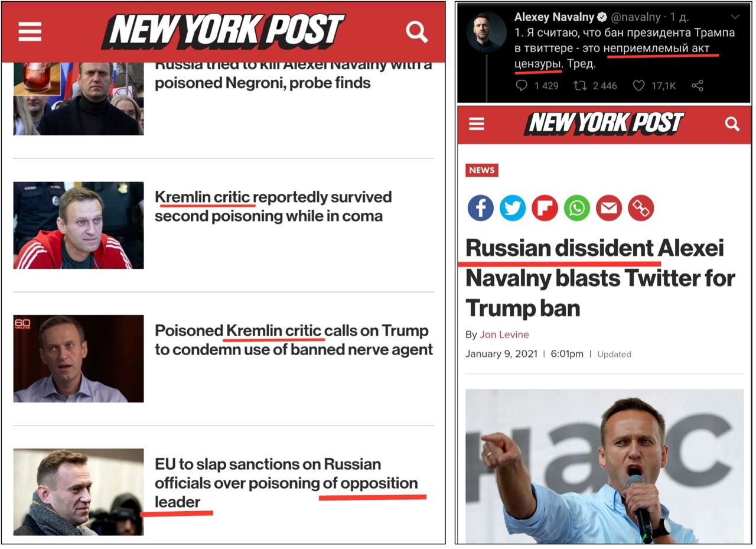
Task: Open headline about second poisoning in coma
Action: (273, 206)
